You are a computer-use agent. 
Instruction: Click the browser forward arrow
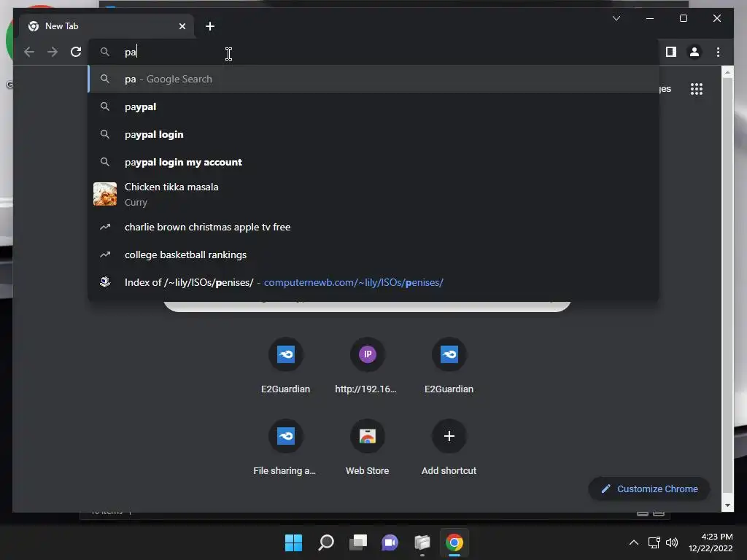(53, 52)
